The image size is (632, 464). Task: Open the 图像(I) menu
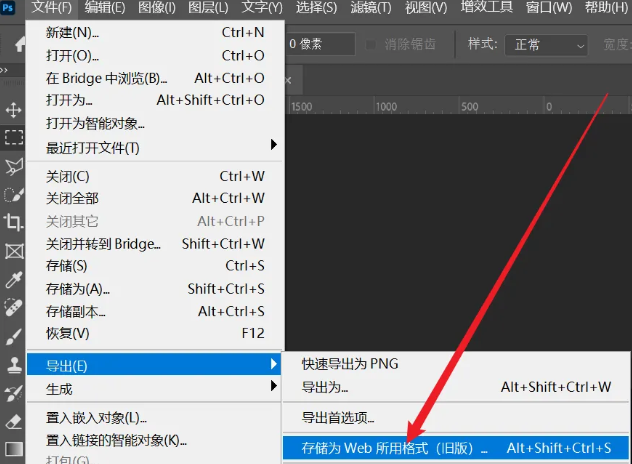click(x=157, y=7)
